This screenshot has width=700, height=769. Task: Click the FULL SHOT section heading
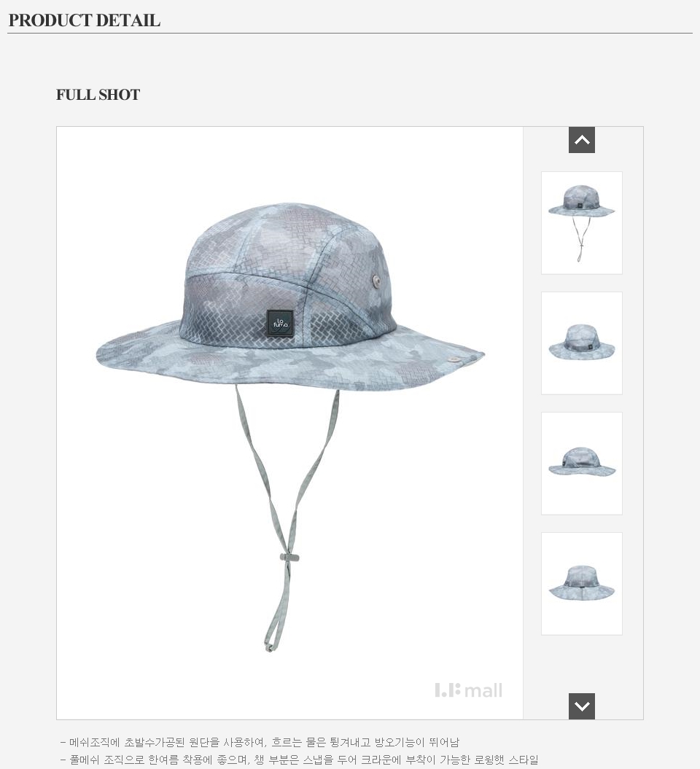tap(98, 94)
